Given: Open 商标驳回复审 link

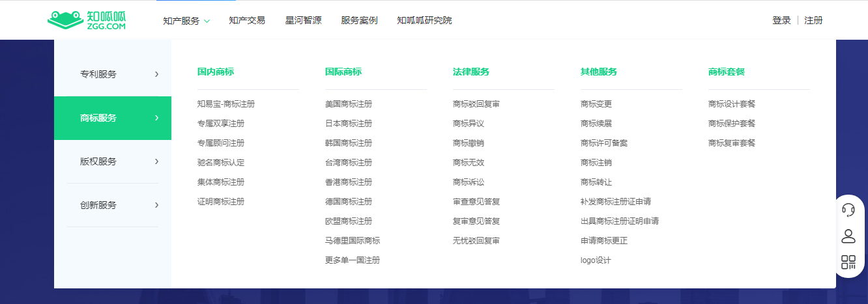Looking at the screenshot, I should [x=476, y=104].
